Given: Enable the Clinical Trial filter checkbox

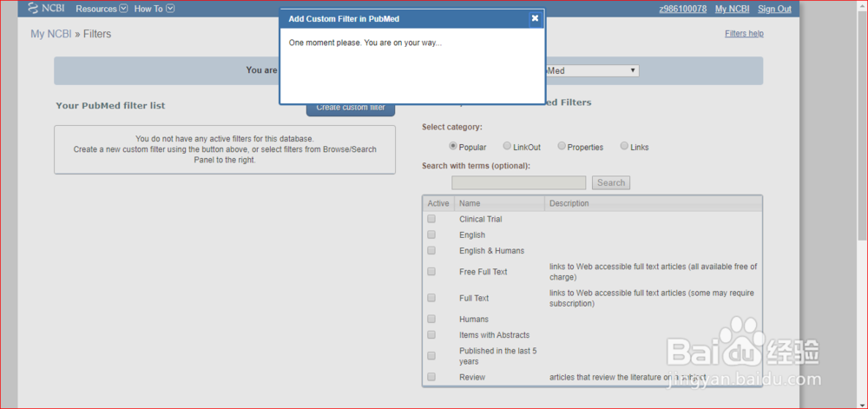Looking at the screenshot, I should pyautogui.click(x=431, y=219).
